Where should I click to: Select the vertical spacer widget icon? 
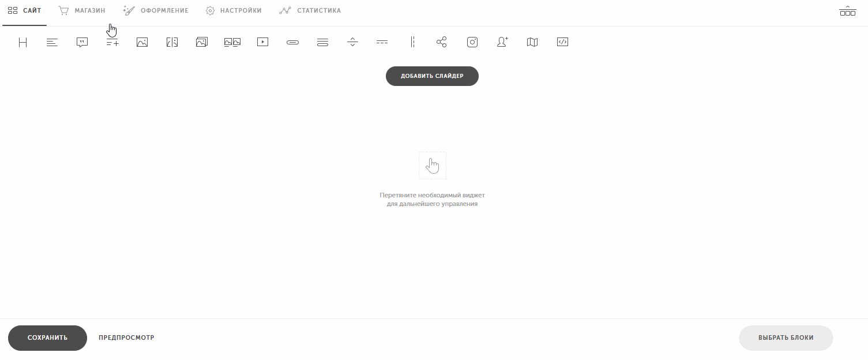pyautogui.click(x=353, y=42)
